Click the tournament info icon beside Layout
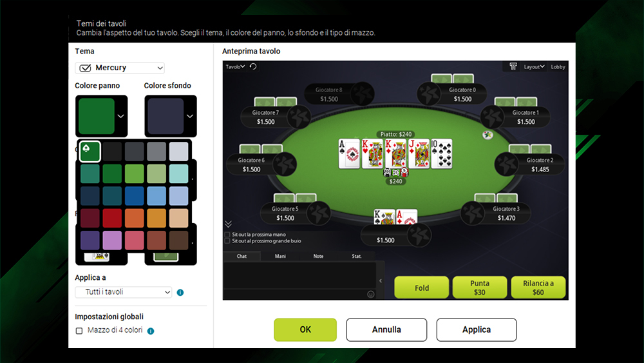This screenshot has width=644, height=363. point(513,66)
